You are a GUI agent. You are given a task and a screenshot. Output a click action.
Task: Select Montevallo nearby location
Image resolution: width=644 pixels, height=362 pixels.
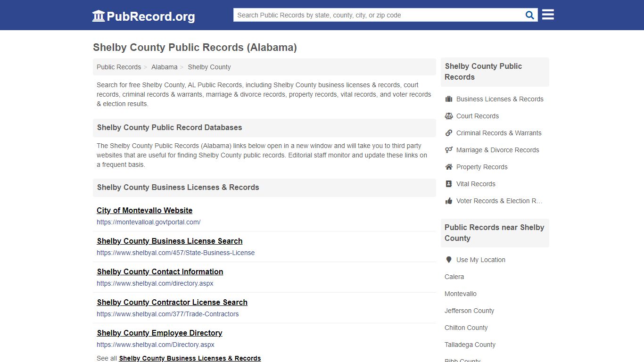tap(461, 294)
